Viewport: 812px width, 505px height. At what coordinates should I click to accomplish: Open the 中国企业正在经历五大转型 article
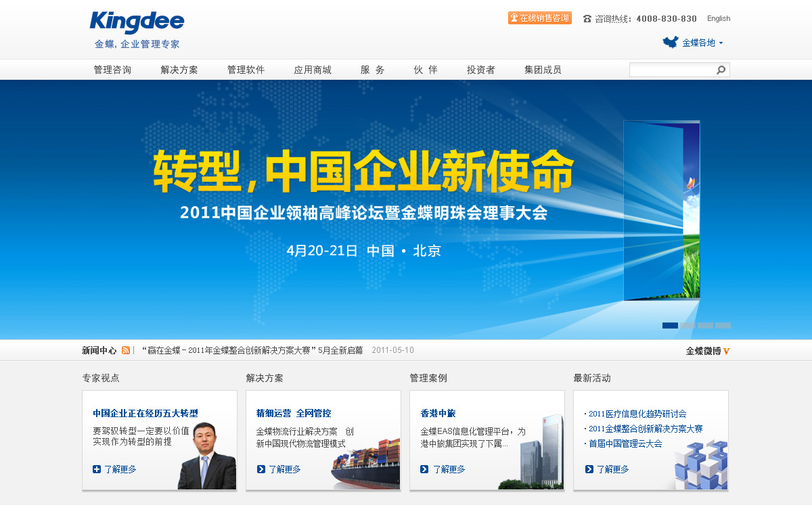(x=145, y=413)
